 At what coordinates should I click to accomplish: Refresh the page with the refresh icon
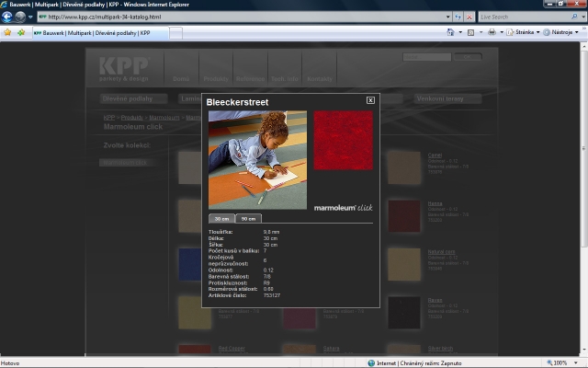tap(458, 17)
